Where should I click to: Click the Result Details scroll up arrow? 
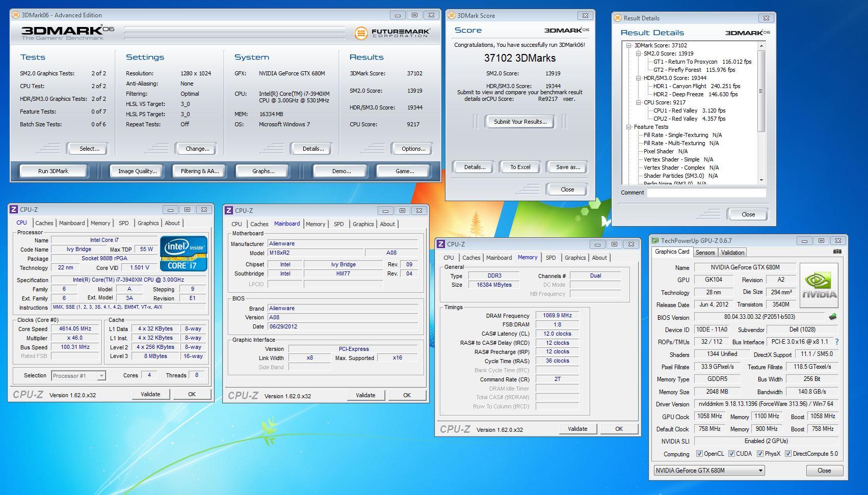point(761,46)
